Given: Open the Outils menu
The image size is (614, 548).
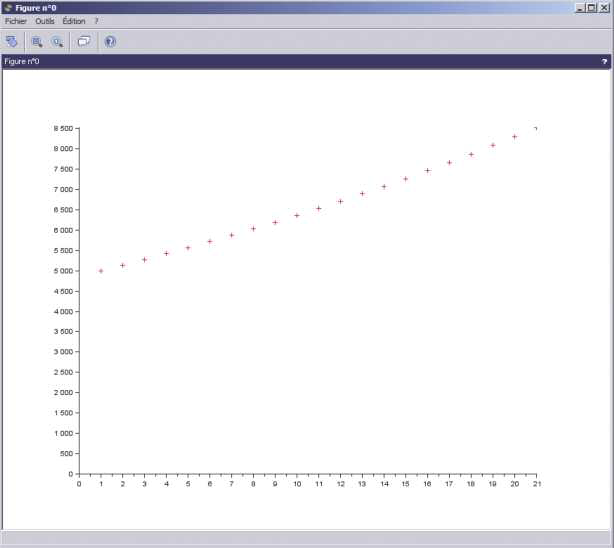Looking at the screenshot, I should [x=45, y=21].
